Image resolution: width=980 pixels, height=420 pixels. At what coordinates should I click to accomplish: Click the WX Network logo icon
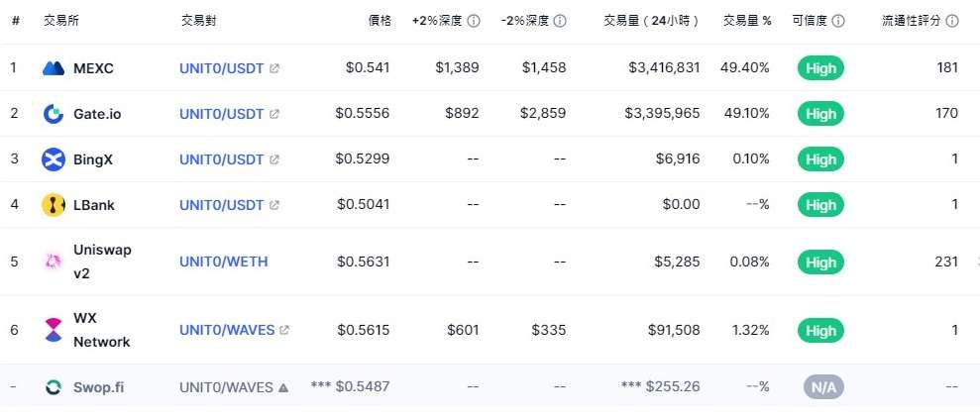(54, 330)
